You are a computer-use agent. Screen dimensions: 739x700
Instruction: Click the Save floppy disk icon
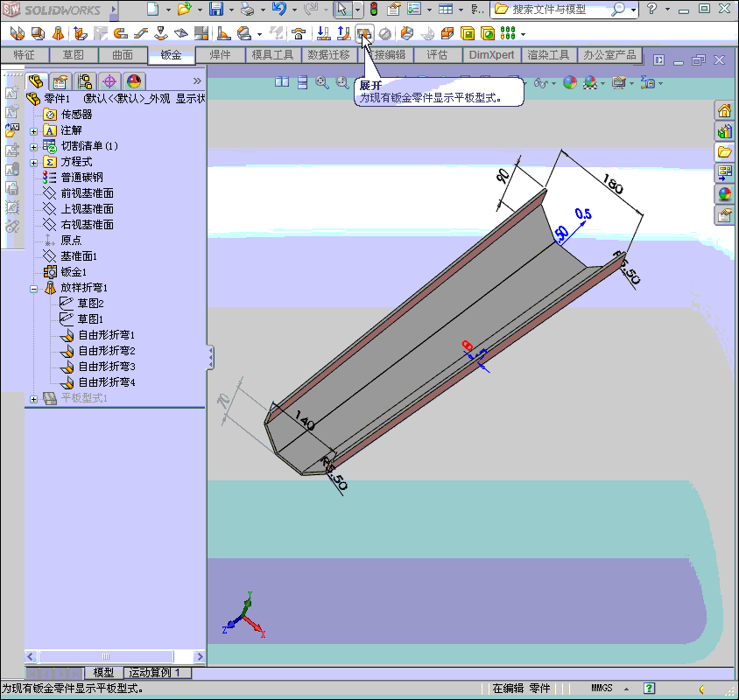[216, 9]
